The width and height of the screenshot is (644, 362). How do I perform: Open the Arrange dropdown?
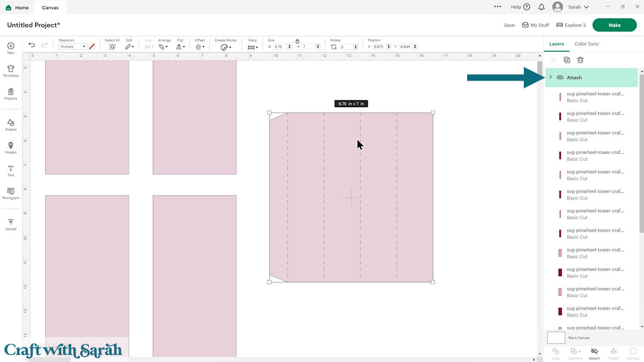tap(163, 47)
